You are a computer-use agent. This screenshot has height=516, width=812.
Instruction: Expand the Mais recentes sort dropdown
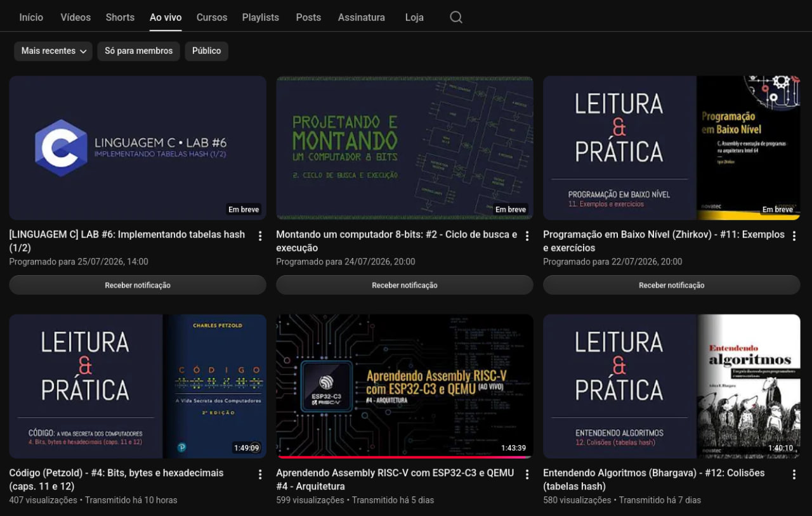[53, 51]
